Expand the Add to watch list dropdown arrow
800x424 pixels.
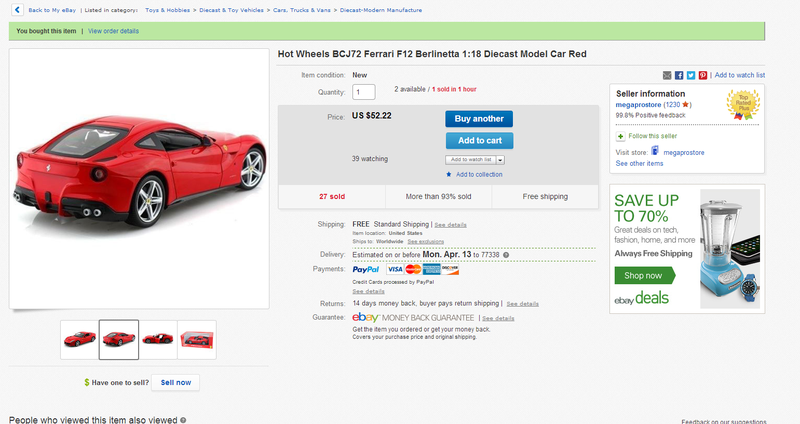(x=501, y=160)
